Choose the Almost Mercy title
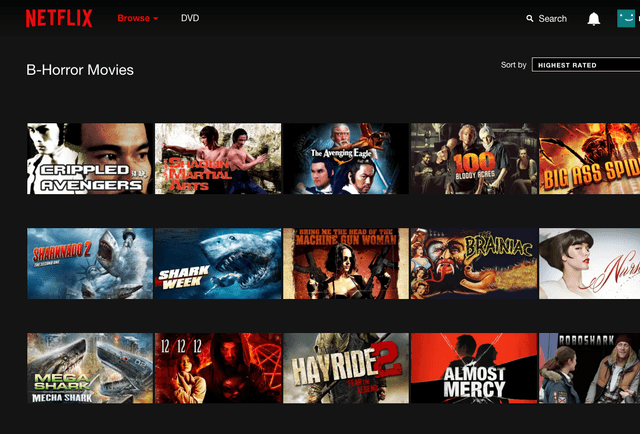The height and width of the screenshot is (434, 640). pos(474,368)
